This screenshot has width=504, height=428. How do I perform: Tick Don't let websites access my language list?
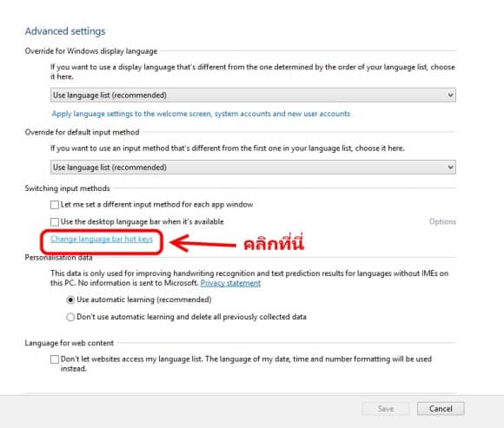(55, 359)
